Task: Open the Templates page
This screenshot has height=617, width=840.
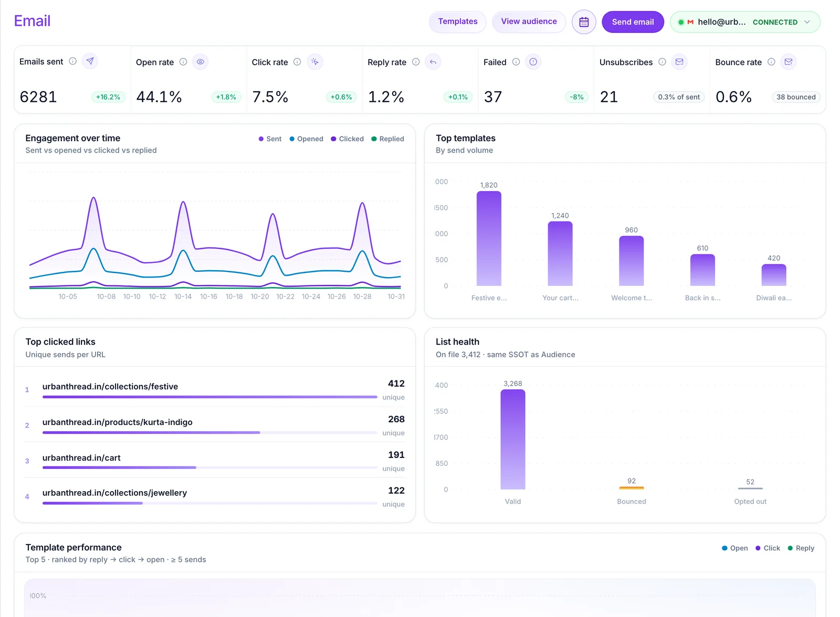Action: 458,22
